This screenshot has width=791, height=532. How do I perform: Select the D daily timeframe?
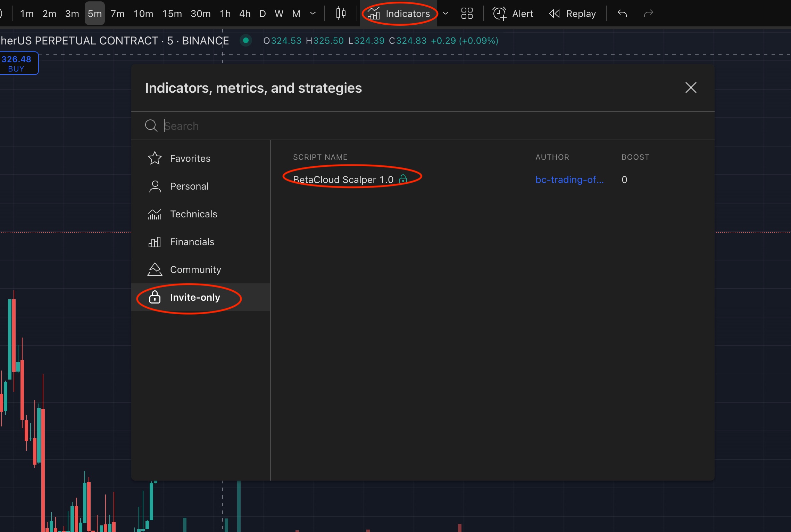click(263, 14)
